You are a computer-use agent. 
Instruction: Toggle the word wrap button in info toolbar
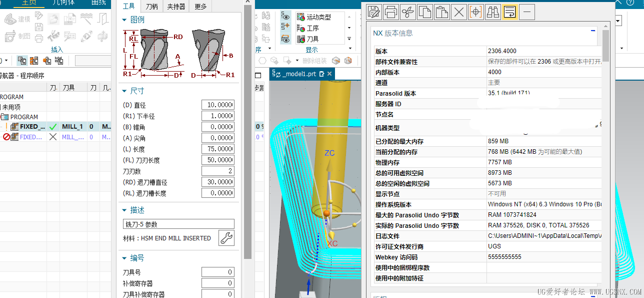click(x=509, y=12)
